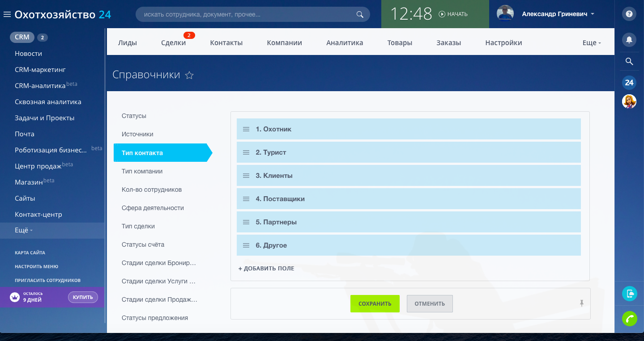Open the Аналитика tab

(x=345, y=43)
